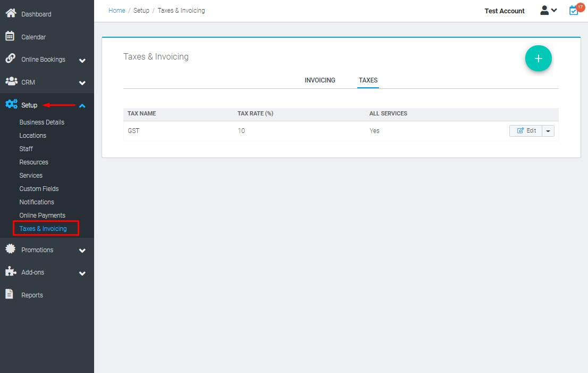The height and width of the screenshot is (373, 588).
Task: Select the TAXES tab
Action: (x=368, y=80)
